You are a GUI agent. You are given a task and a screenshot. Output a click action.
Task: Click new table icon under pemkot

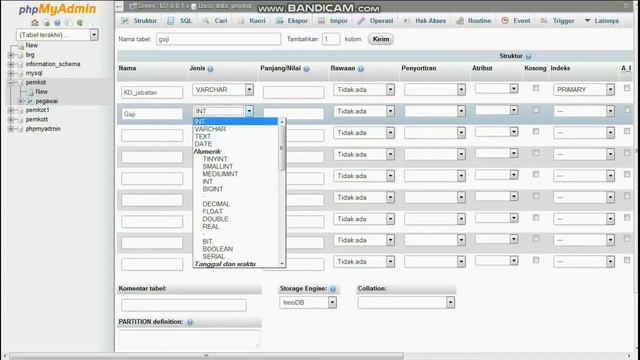pyautogui.click(x=30, y=92)
